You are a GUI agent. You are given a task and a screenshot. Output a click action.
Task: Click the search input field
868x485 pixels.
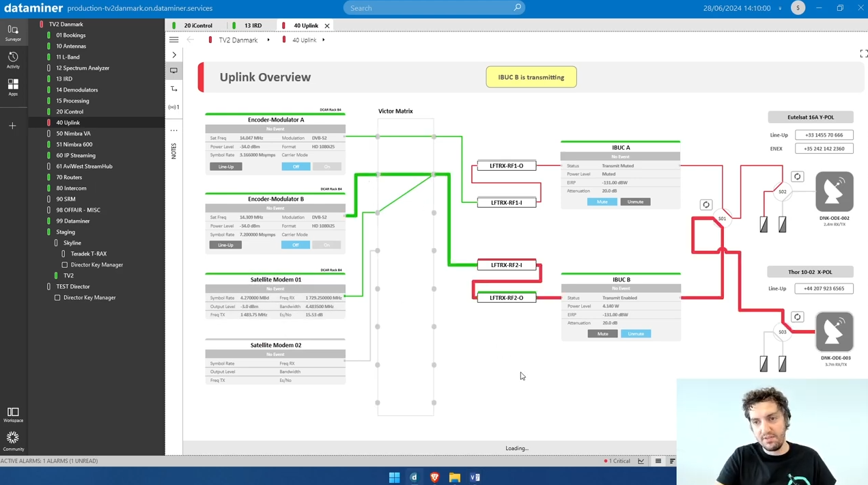tap(434, 8)
